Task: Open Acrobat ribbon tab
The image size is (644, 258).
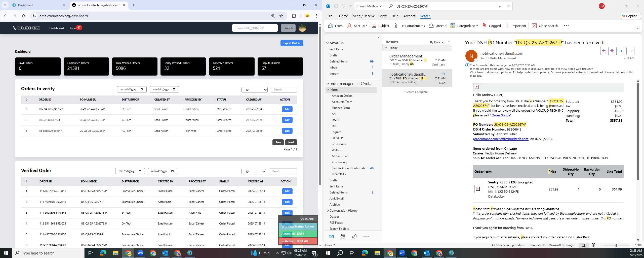Action: 409,16
